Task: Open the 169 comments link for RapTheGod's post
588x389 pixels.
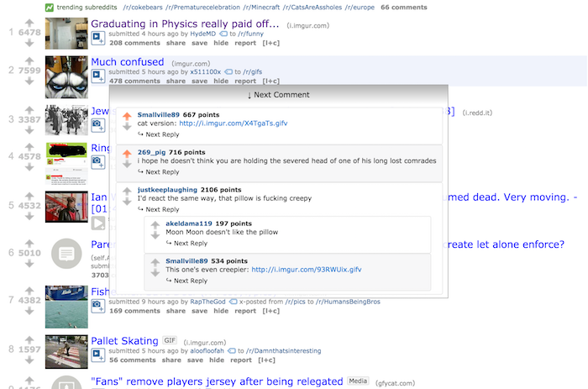Action: pyautogui.click(x=134, y=311)
